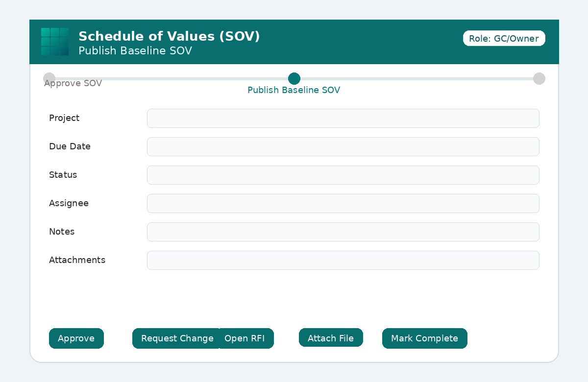Click the Publish Baseline SOV header subtitle
Screen dimensions: 588x382
coord(135,51)
